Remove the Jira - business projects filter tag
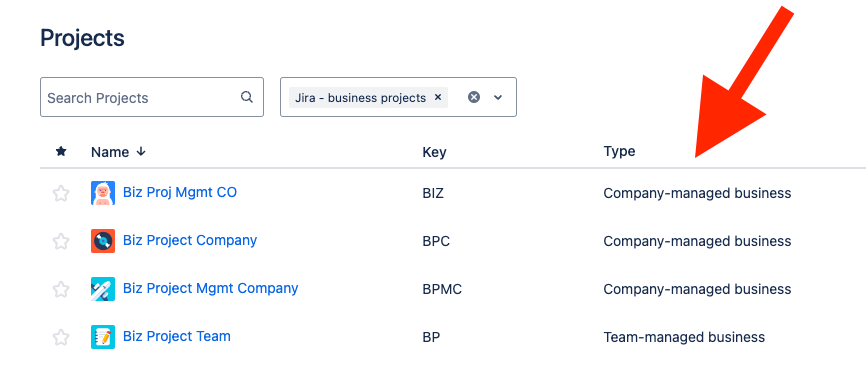 [438, 97]
